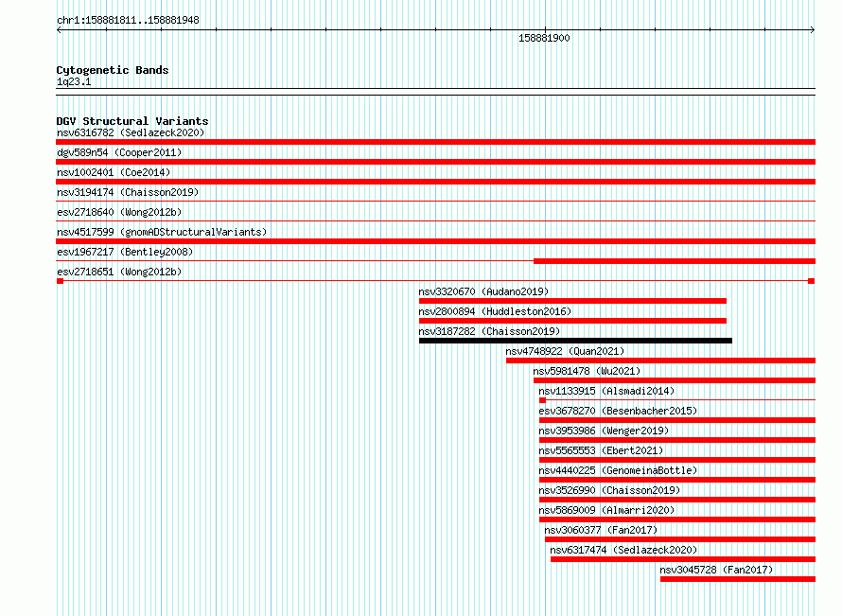Click the DGV Structural Variants track title
842x616 pixels.
coord(132,121)
